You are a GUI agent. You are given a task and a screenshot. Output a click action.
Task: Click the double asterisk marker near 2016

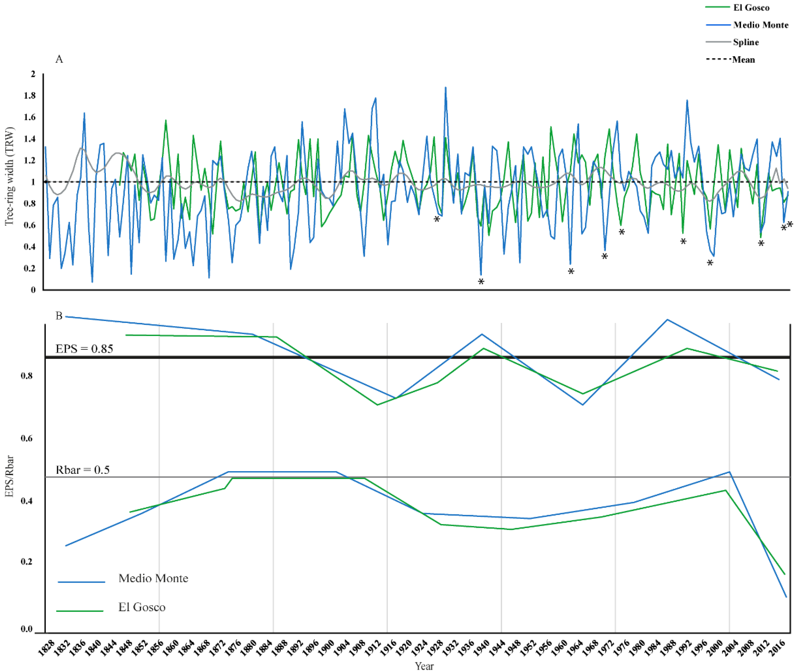(786, 226)
